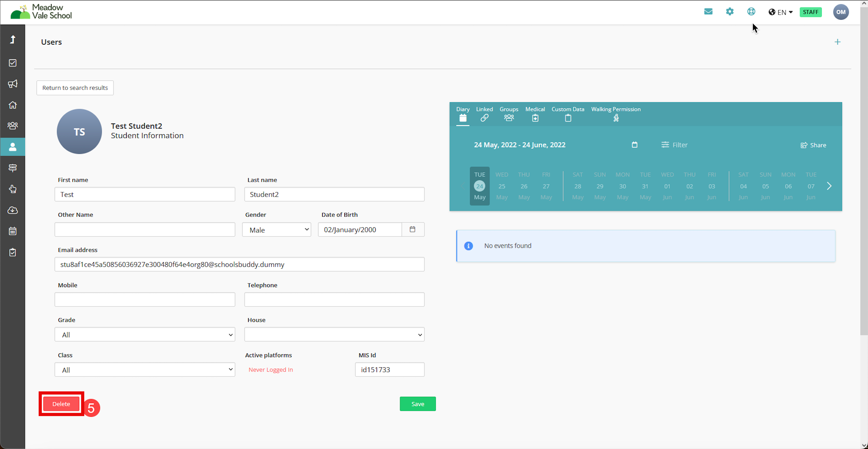Viewport: 868px width, 449px height.
Task: Open the home icon in sidebar
Action: click(13, 105)
